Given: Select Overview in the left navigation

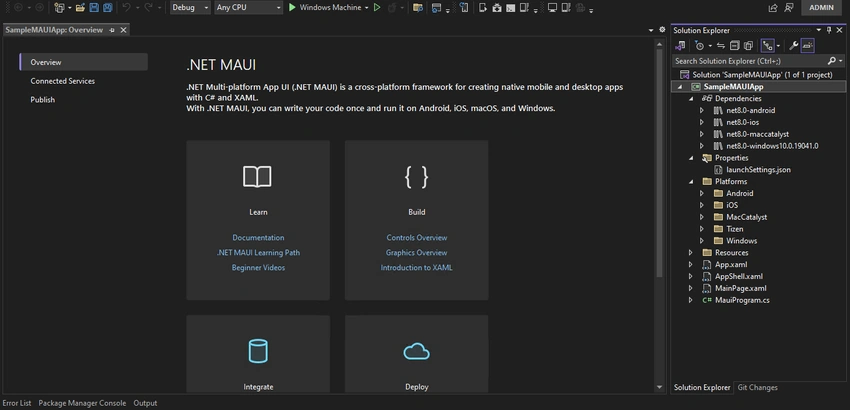Looking at the screenshot, I should click(83, 62).
